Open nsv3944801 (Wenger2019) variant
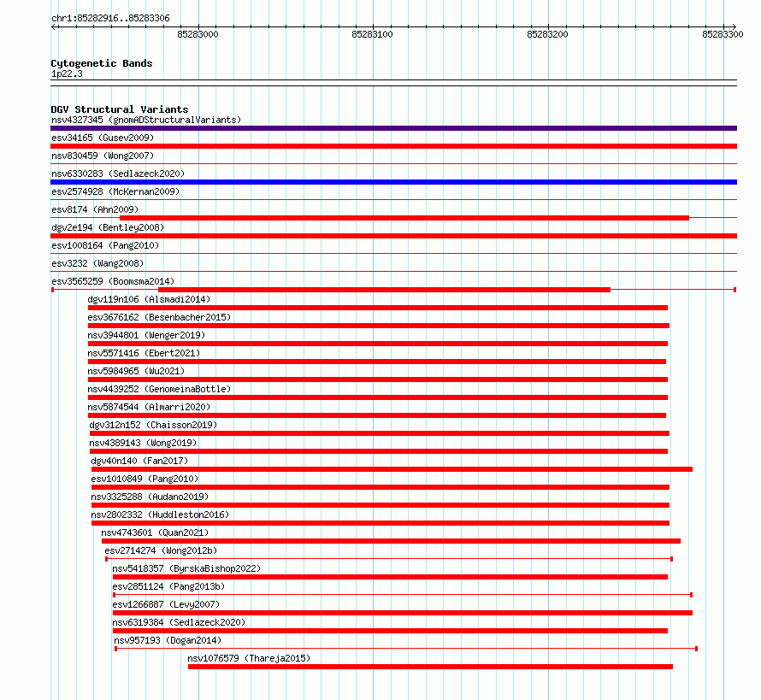This screenshot has height=700, width=761. (146, 335)
